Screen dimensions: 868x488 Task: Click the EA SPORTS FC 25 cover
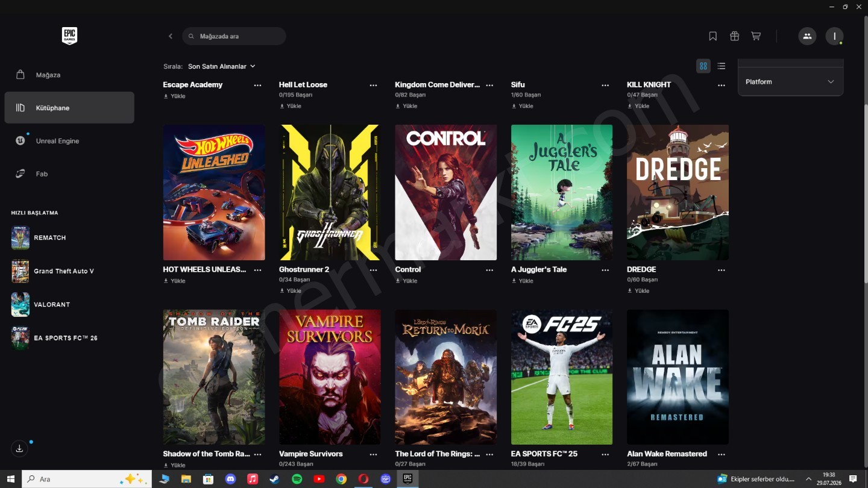[x=562, y=377]
